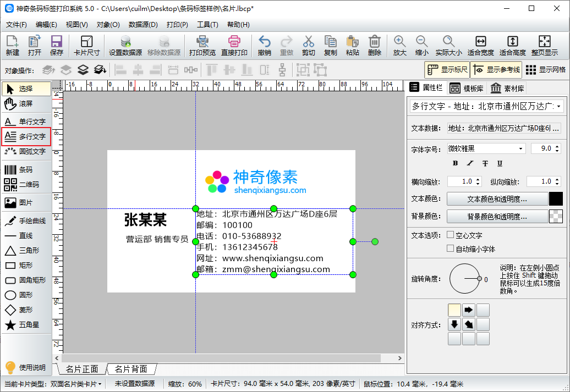
Task: Toggle the 显示网格 grid display
Action: click(x=546, y=70)
